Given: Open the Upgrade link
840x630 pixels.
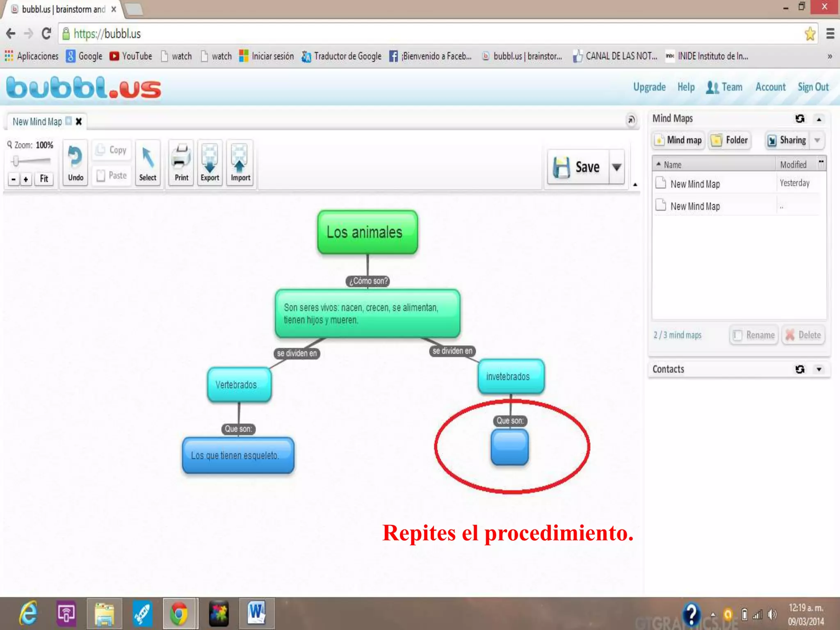Looking at the screenshot, I should point(649,87).
